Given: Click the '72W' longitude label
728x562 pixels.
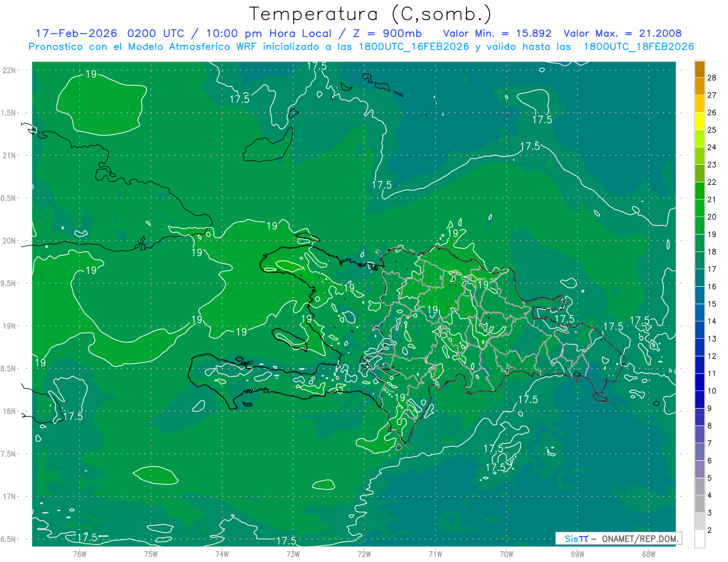Looking at the screenshot, I should (364, 553).
